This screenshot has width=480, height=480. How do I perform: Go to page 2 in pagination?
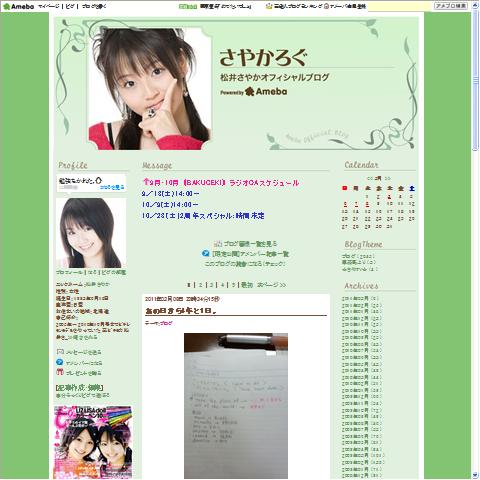click(200, 285)
